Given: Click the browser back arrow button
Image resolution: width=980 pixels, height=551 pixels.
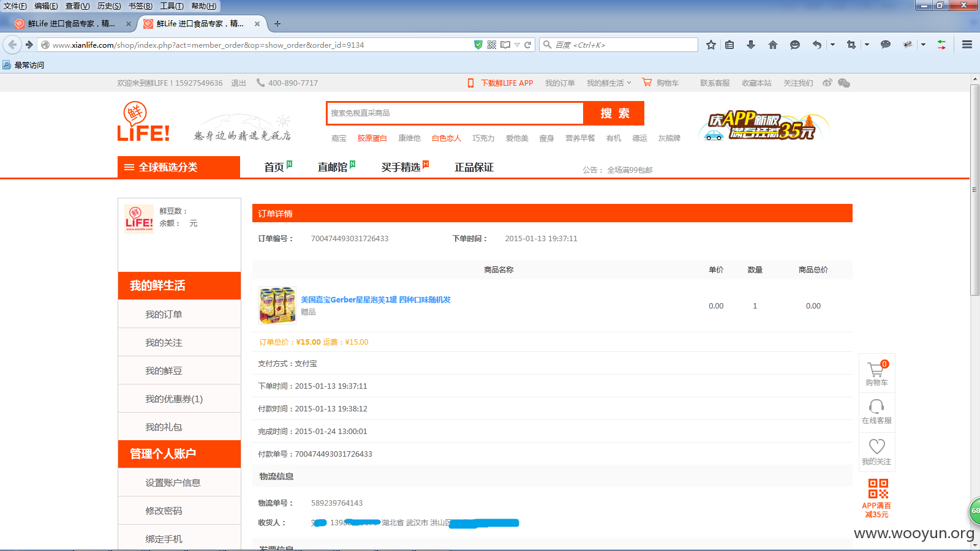Looking at the screenshot, I should click(12, 45).
